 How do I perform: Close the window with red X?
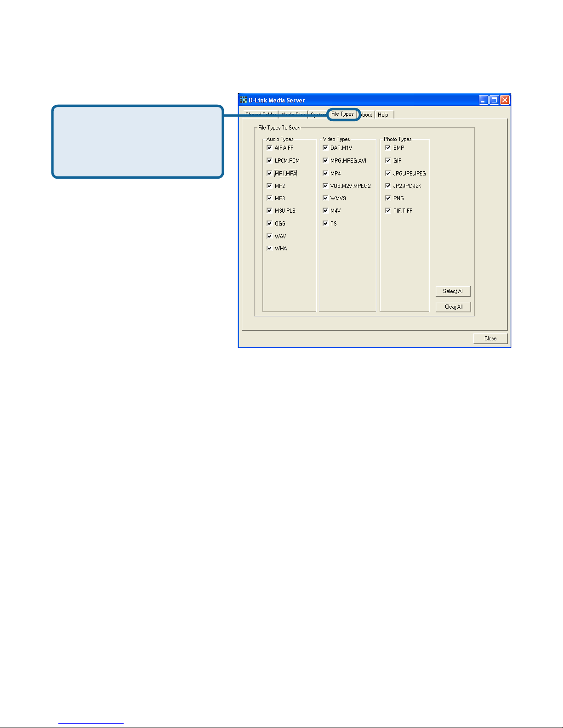click(505, 100)
